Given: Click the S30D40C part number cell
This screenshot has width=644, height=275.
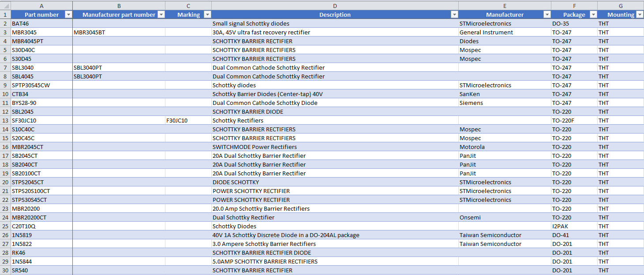Looking at the screenshot, I should pyautogui.click(x=42, y=50).
